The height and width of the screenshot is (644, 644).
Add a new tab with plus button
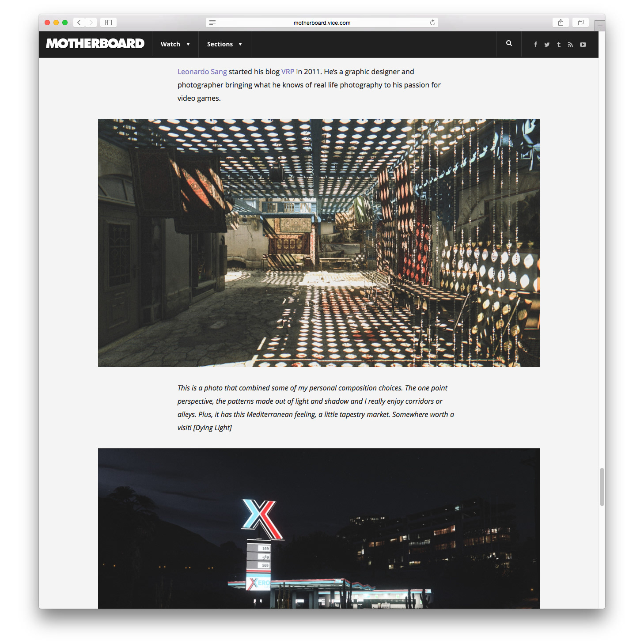tap(600, 26)
